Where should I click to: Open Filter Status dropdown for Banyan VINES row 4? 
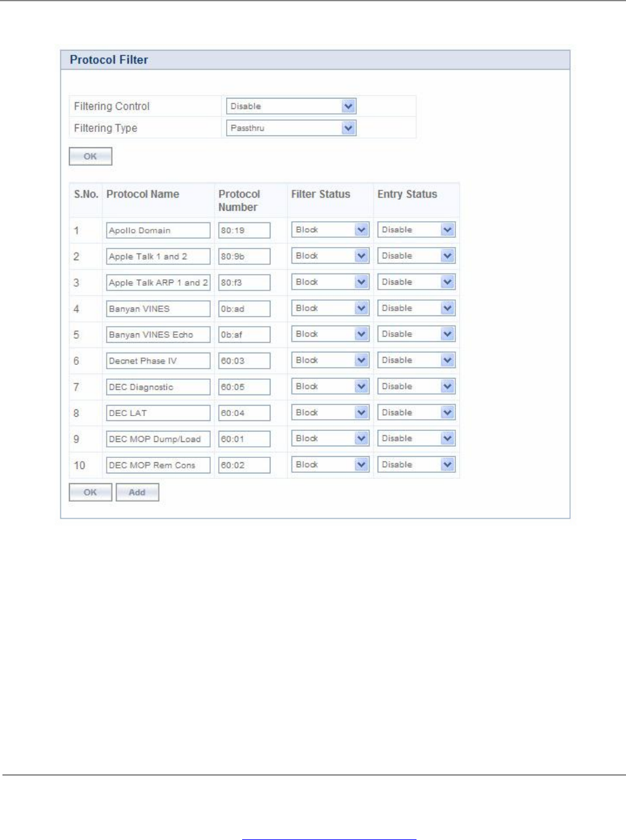tap(330, 308)
